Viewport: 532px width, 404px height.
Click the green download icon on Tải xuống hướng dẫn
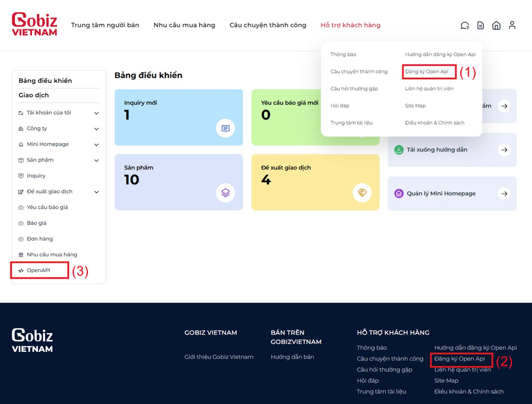(x=398, y=149)
